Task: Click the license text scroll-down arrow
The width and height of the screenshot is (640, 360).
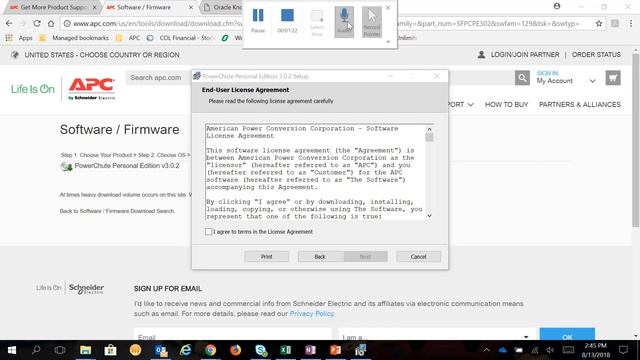Action: click(429, 216)
